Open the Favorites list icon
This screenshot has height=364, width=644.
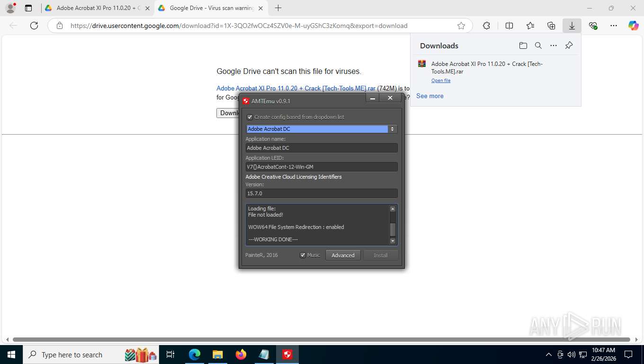click(530, 26)
